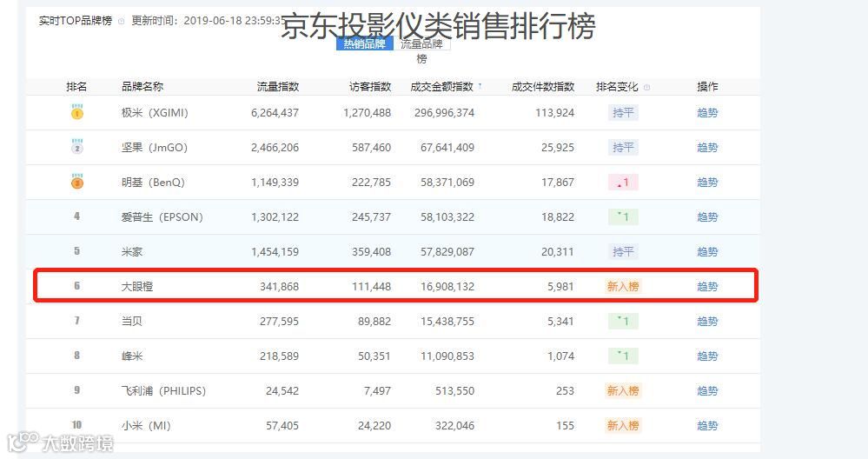Open the 趋势 link for 坚果 (JmGO)
The image size is (868, 459).
coord(707,148)
